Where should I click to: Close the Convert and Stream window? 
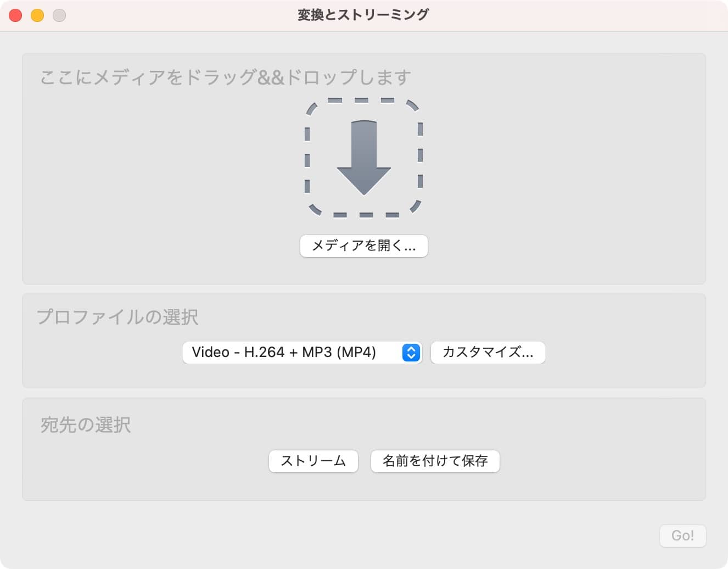15,15
